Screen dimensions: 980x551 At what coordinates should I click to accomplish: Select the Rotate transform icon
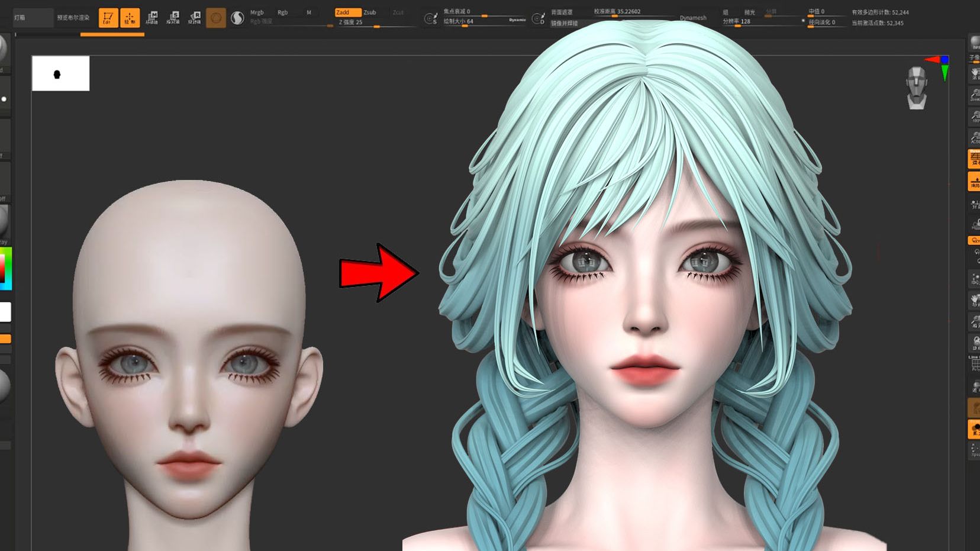(194, 18)
